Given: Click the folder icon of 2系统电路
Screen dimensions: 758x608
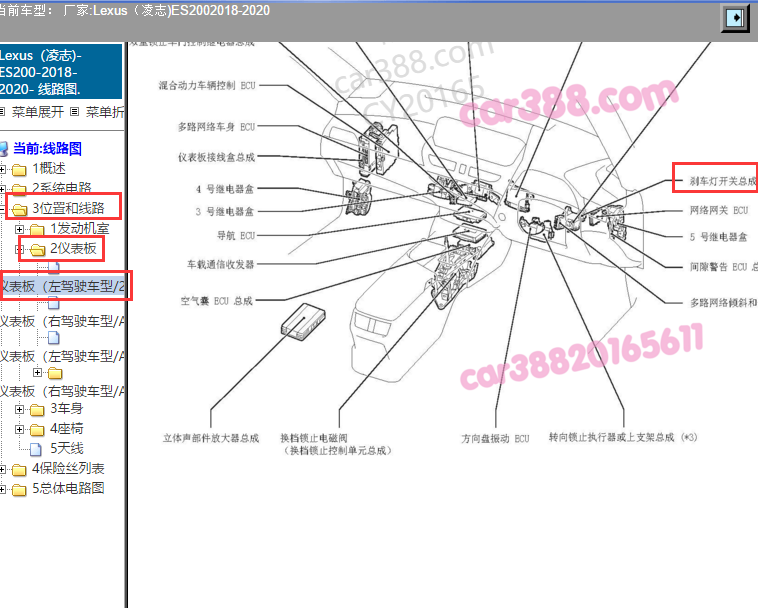Looking at the screenshot, I should tap(19, 188).
